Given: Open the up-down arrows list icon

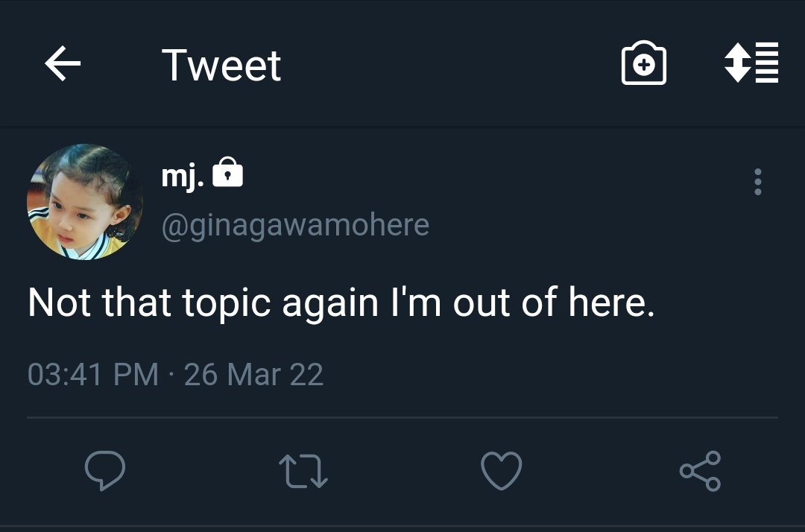Looking at the screenshot, I should (751, 63).
